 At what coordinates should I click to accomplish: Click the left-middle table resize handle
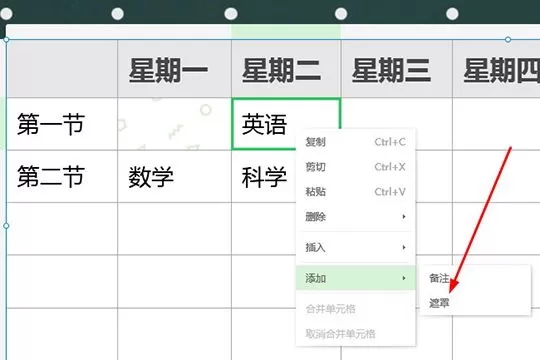(6, 226)
